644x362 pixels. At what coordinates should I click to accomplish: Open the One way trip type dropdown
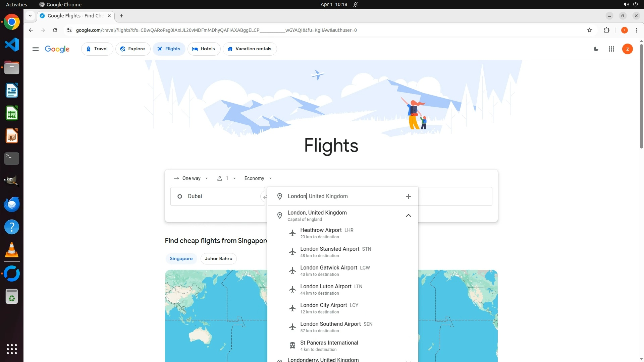click(191, 178)
